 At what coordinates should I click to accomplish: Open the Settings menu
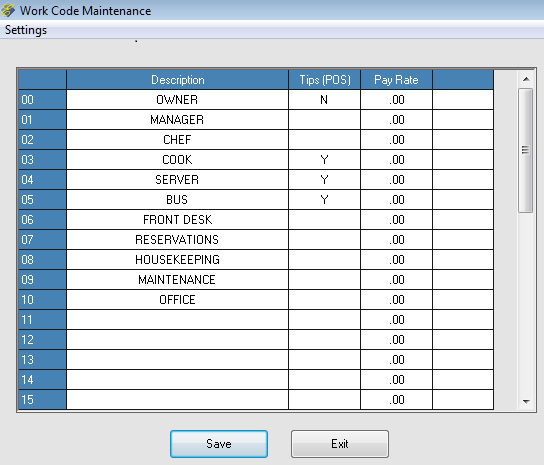(26, 30)
